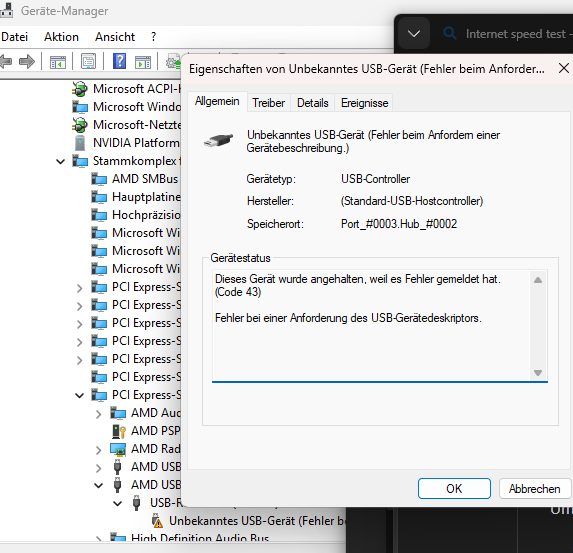The height and width of the screenshot is (553, 573).
Task: Select the Unbekanntes USB-Gerät tree item
Action: (257, 521)
